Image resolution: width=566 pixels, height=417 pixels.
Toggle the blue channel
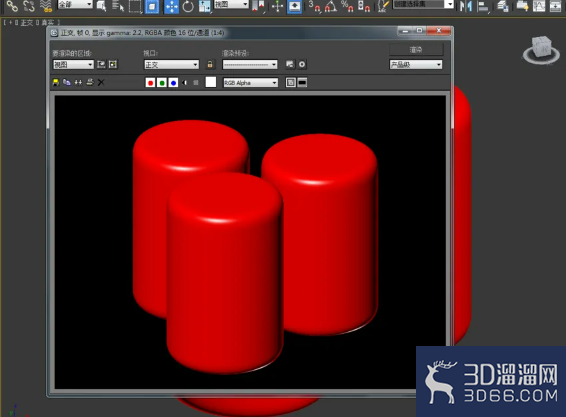(x=173, y=83)
